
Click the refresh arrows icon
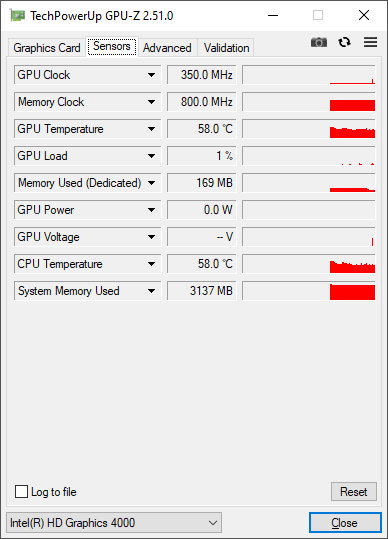(344, 42)
